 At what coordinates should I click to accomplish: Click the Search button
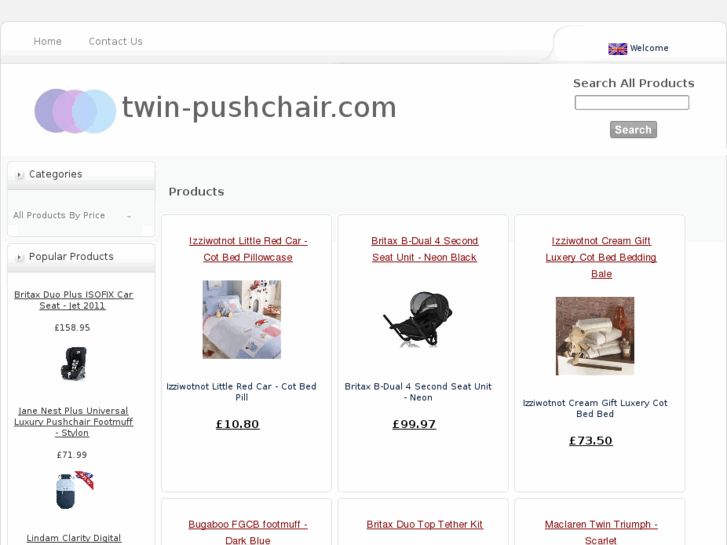click(x=633, y=130)
